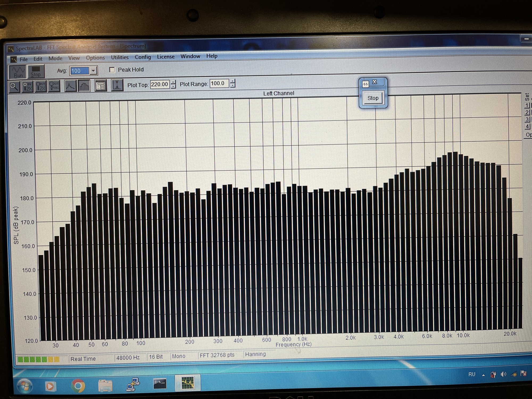This screenshot has width=532, height=399.
Task: Open Chrome from the taskbar
Action: tap(78, 386)
